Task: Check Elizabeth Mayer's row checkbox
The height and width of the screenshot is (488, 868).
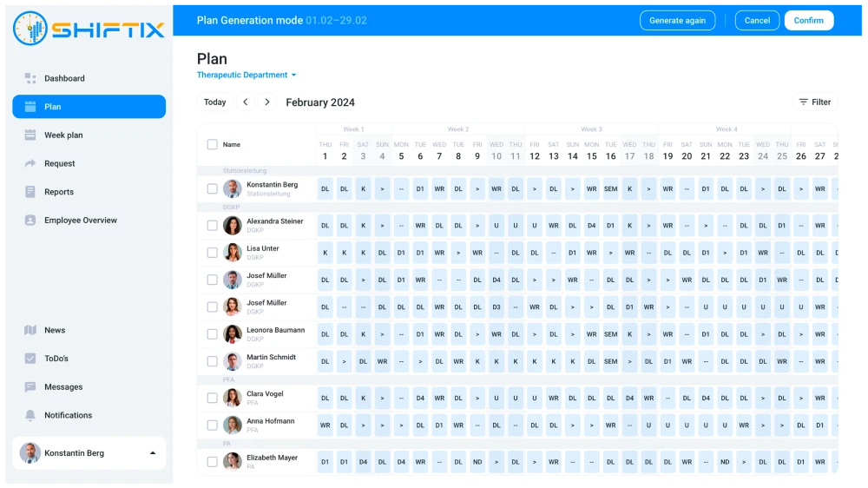Action: (212, 461)
